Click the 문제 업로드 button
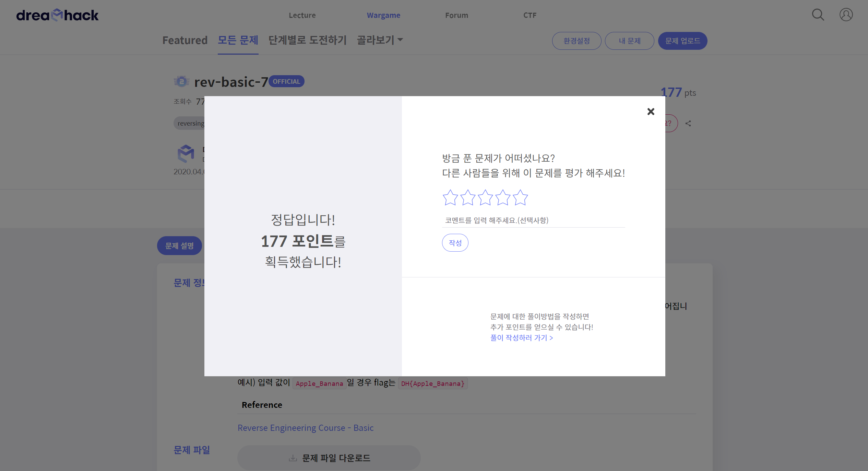 click(x=682, y=41)
